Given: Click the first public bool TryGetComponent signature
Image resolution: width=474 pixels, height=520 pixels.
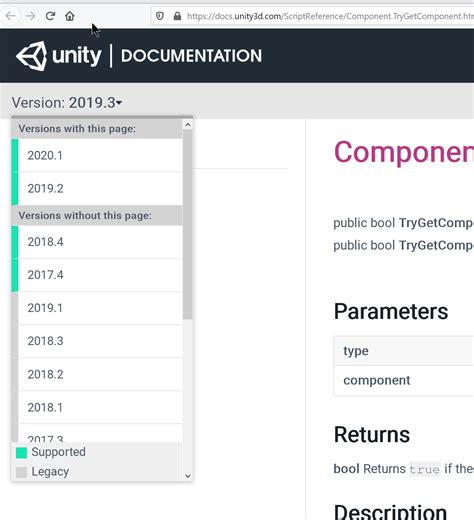Looking at the screenshot, I should [x=404, y=223].
